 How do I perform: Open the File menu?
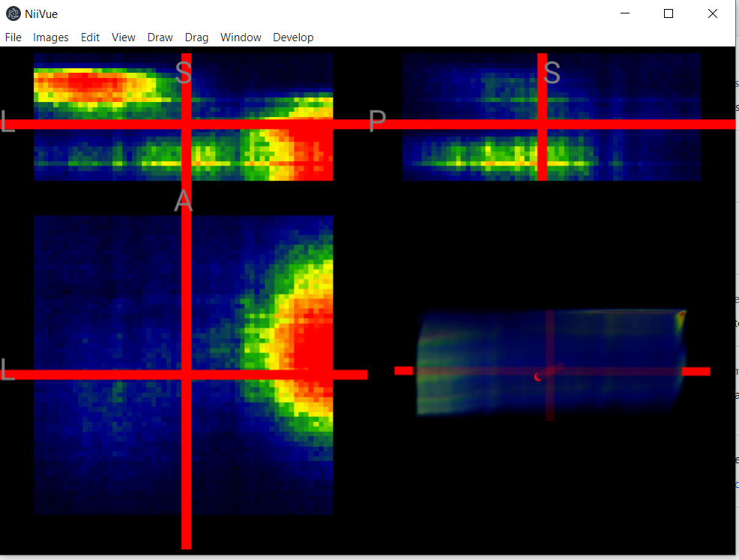(13, 37)
